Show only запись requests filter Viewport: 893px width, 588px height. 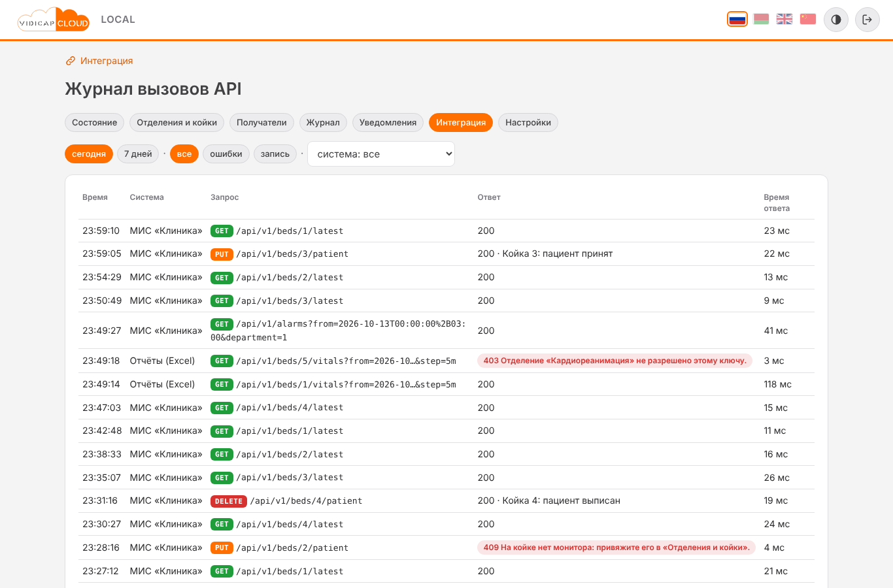click(275, 154)
